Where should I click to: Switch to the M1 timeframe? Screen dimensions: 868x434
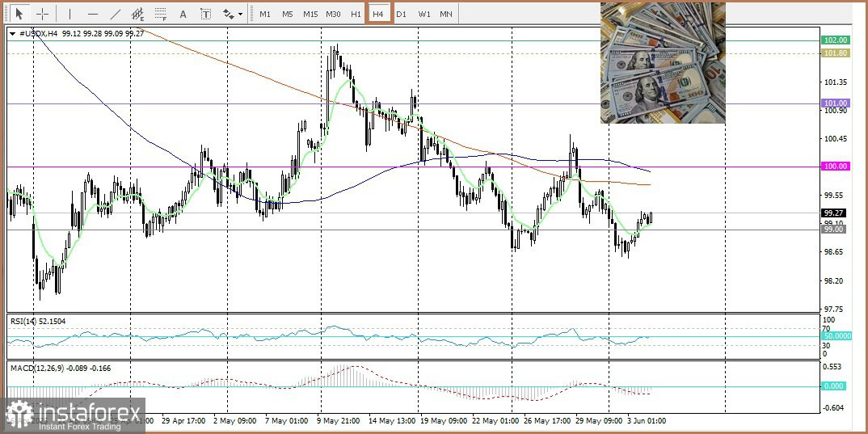pyautogui.click(x=265, y=14)
